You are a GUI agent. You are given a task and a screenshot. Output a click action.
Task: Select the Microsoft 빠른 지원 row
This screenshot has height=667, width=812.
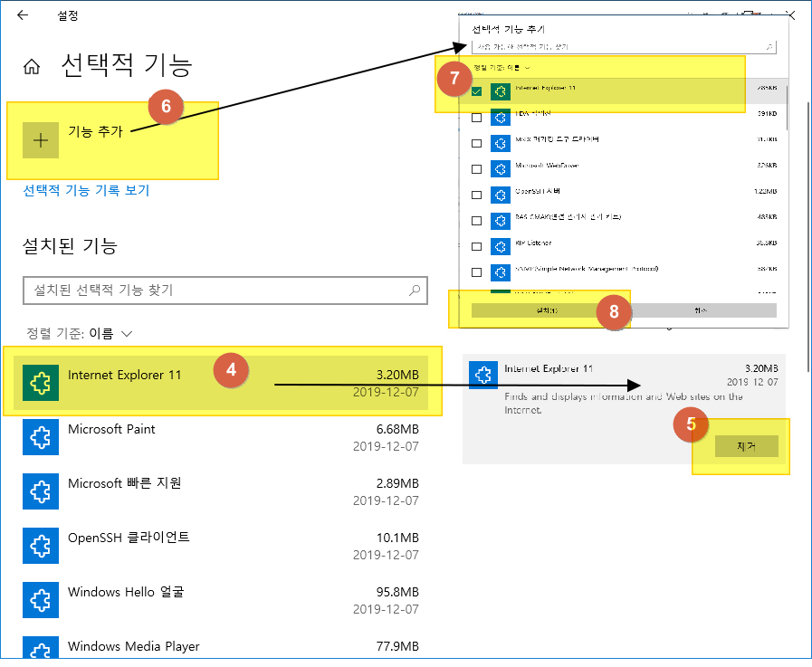tap(221, 491)
